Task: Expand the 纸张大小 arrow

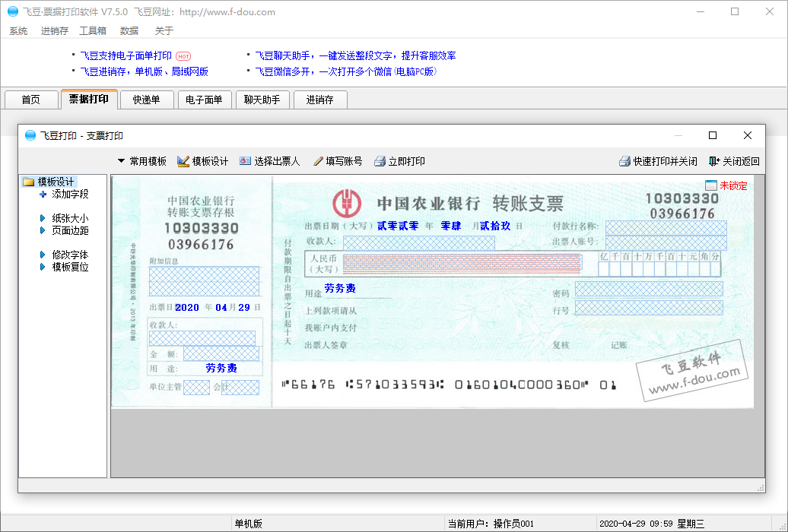Action: 43,218
